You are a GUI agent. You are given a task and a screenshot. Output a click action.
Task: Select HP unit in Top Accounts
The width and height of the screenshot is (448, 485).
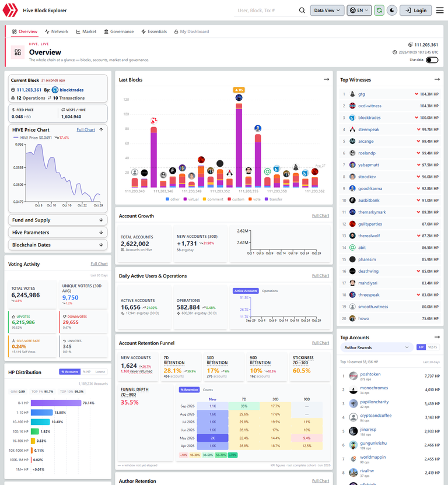point(421,347)
